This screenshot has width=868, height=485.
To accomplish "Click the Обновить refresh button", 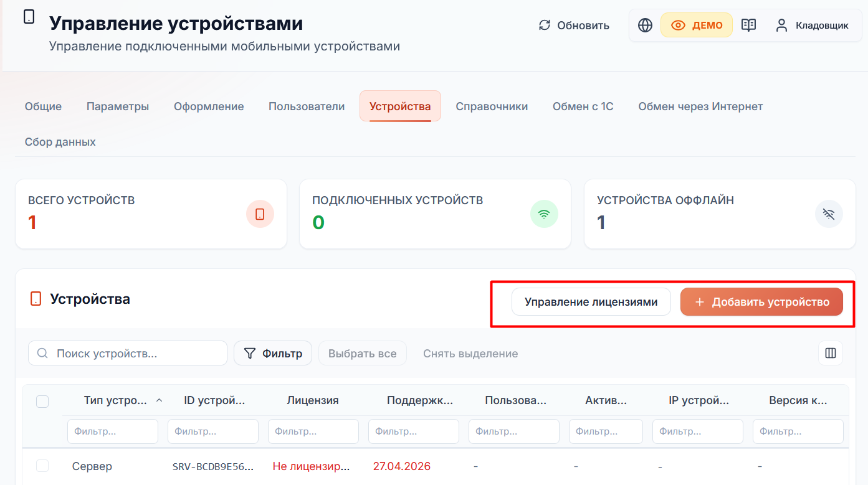I will [x=574, y=26].
